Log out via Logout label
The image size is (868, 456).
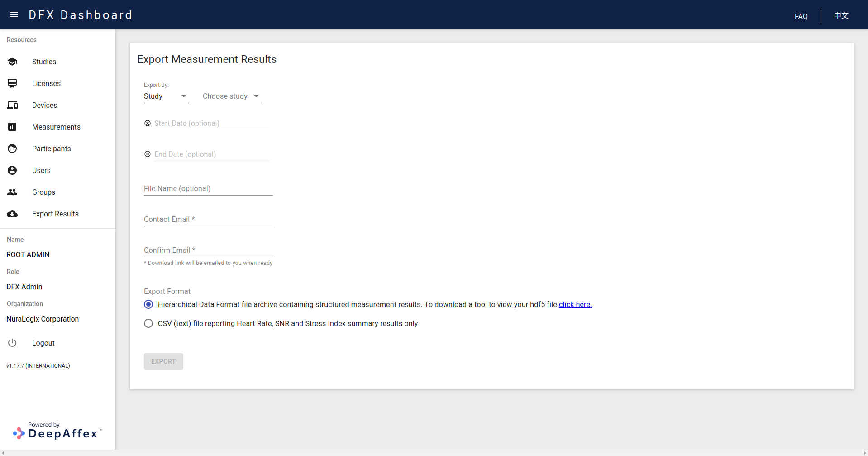[43, 343]
